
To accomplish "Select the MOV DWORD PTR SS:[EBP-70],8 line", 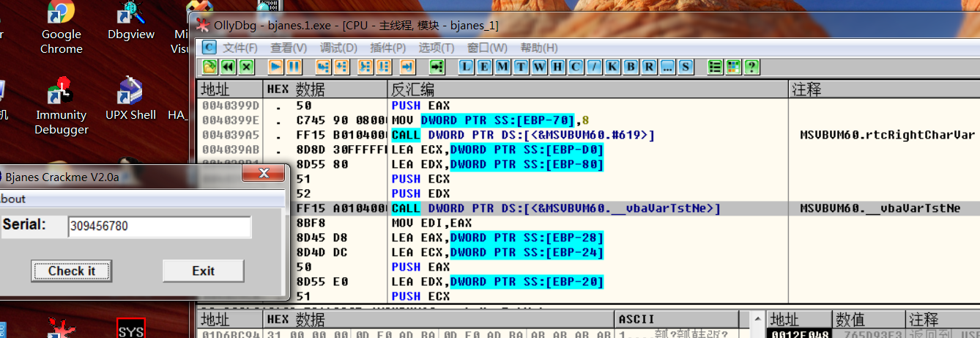I will point(588,120).
